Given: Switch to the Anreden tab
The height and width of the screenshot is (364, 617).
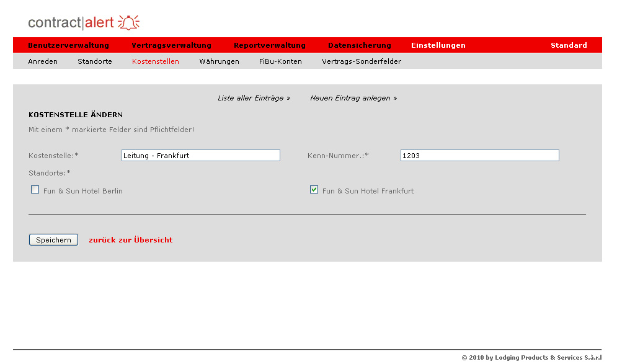Looking at the screenshot, I should (43, 61).
